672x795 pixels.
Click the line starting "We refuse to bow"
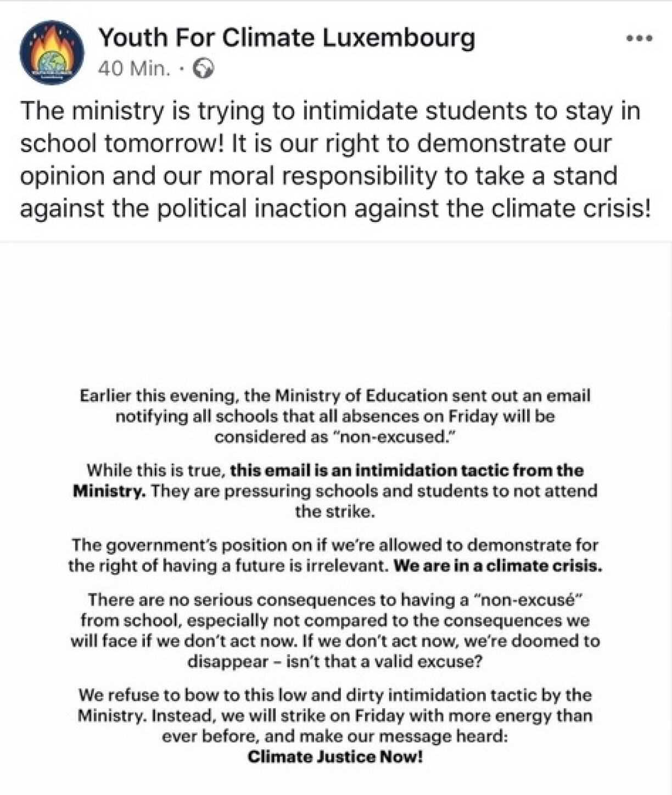[335, 695]
